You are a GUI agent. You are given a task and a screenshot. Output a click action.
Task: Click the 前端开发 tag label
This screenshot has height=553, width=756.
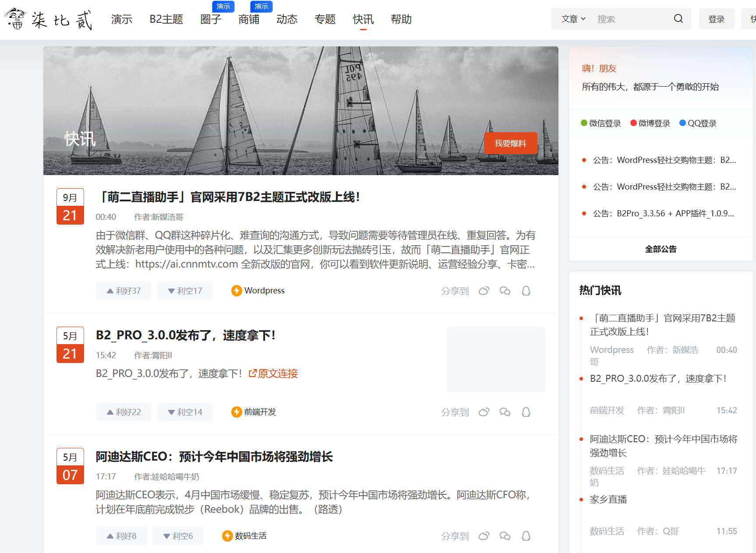[260, 412]
